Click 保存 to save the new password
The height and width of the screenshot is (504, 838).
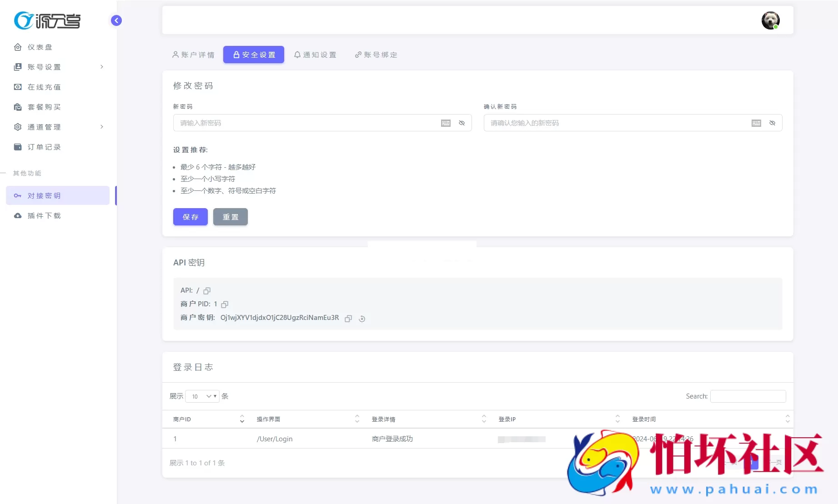point(190,217)
